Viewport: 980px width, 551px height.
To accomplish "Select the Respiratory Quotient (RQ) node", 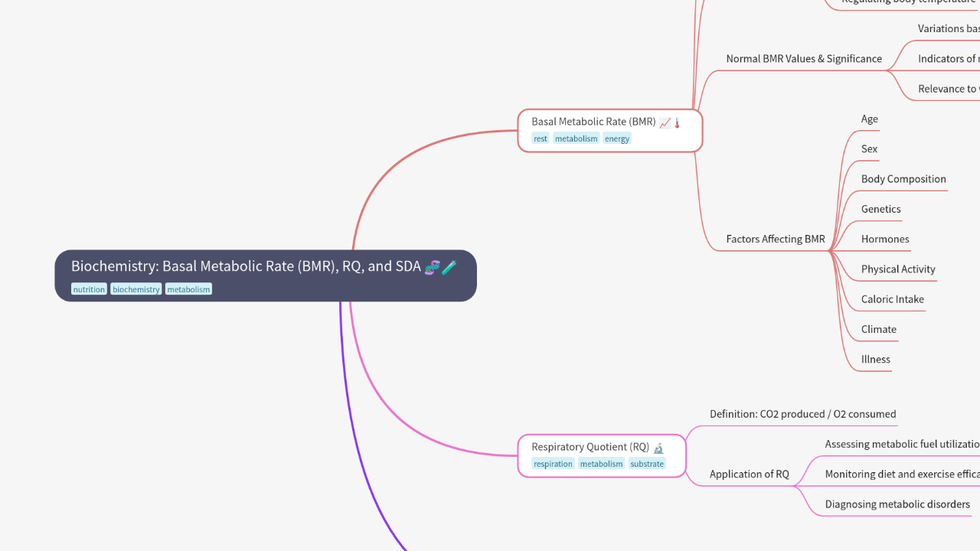I will pos(590,447).
